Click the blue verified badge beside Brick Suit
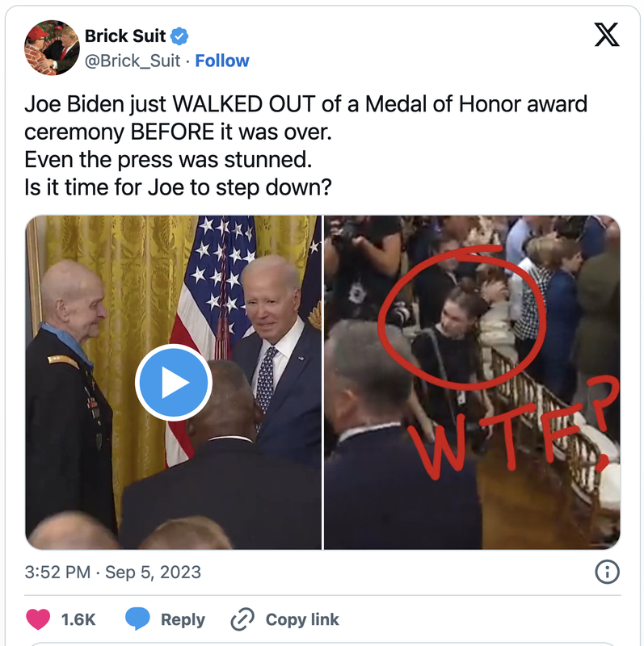The image size is (644, 646). tap(179, 36)
